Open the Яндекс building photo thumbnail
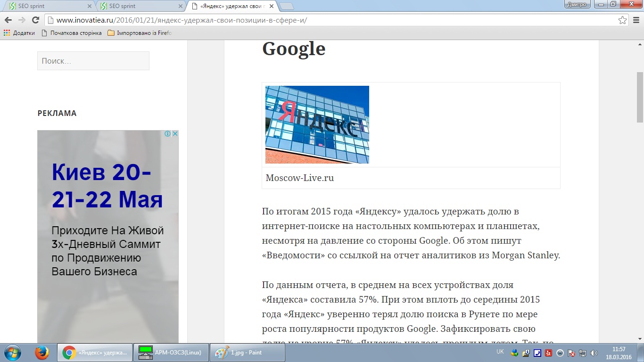The height and width of the screenshot is (362, 644). tap(317, 124)
